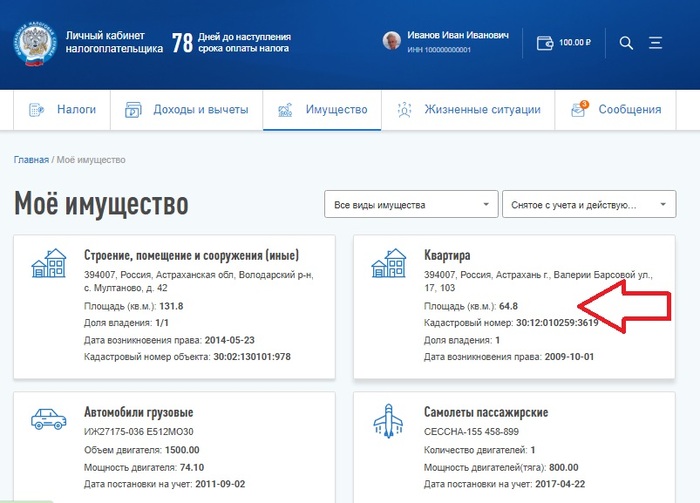This screenshot has height=503, width=700.
Task: Click the user name Иванов Иван Иванович
Action: coord(458,35)
